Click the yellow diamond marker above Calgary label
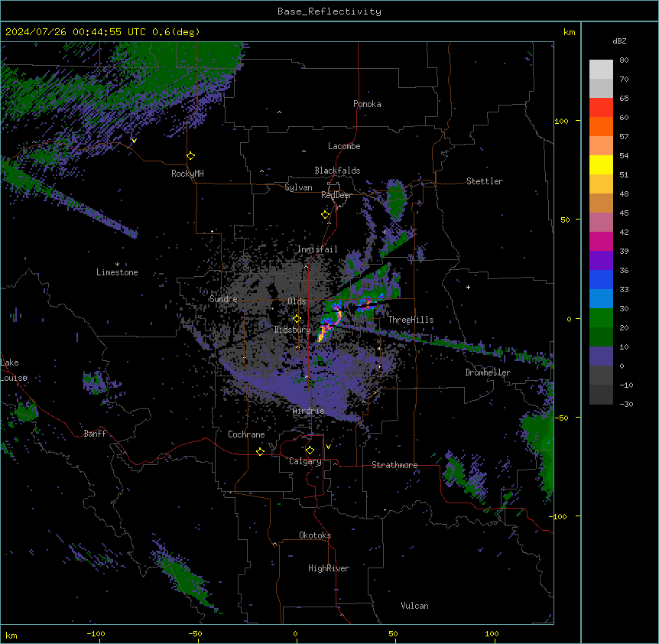Image resolution: width=659 pixels, height=644 pixels. (310, 450)
